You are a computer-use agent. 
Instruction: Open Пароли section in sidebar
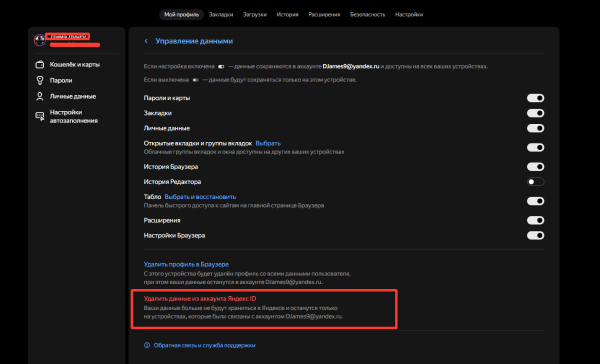pos(61,80)
